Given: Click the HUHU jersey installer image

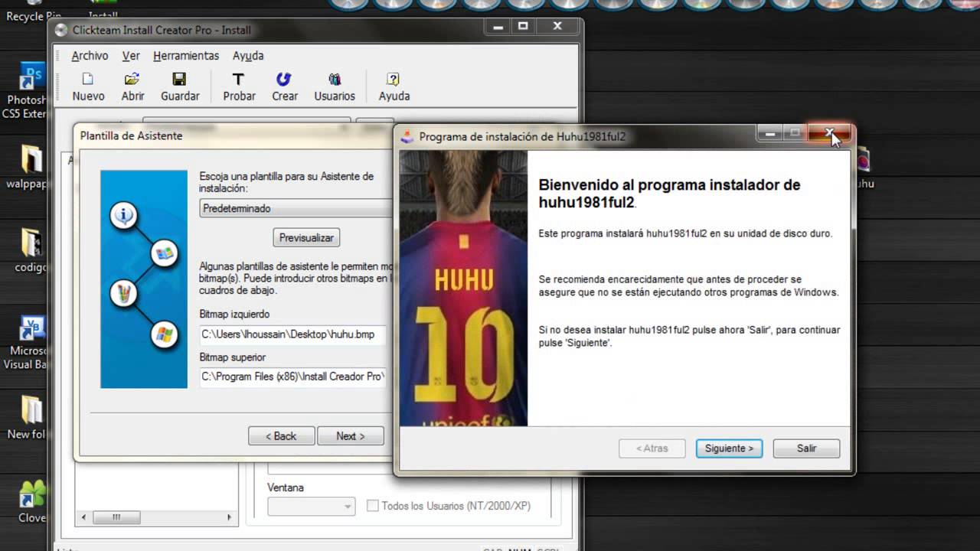Looking at the screenshot, I should click(463, 288).
